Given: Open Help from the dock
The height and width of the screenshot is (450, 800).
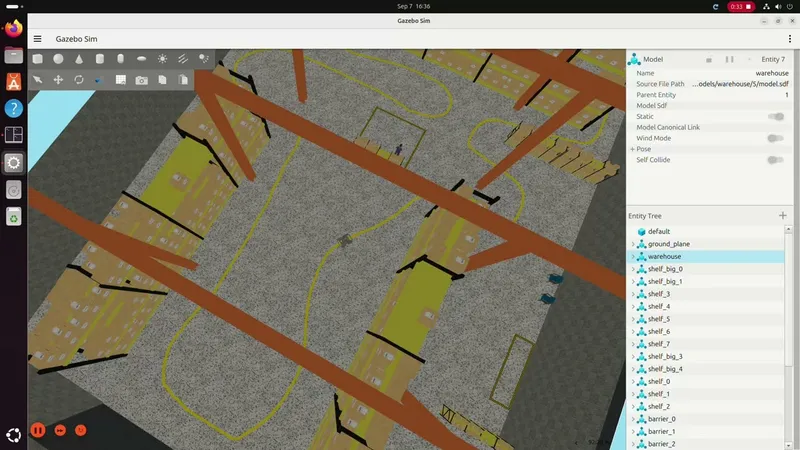Looking at the screenshot, I should [14, 108].
